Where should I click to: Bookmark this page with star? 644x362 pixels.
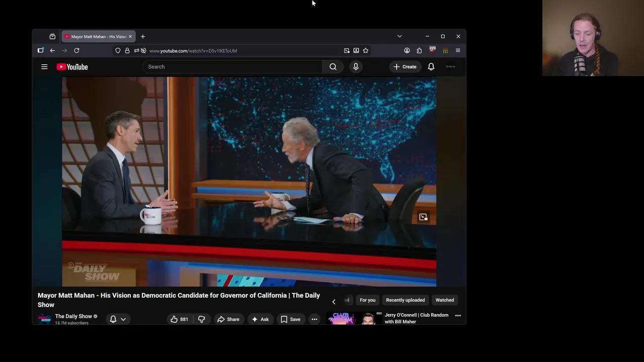click(366, 51)
